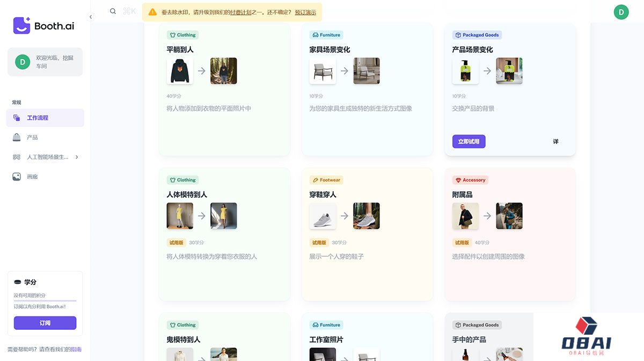
Task: Click the Footwear tag on 穿鞋穿人
Action: click(326, 180)
